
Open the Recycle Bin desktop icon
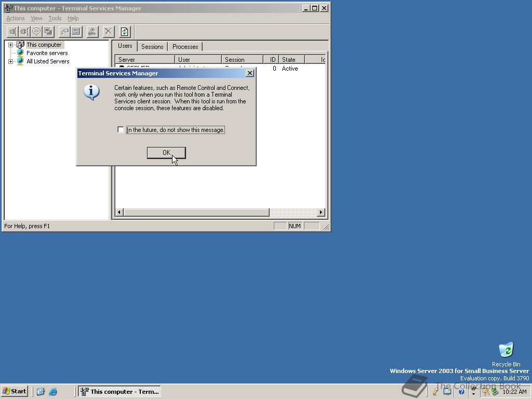click(506, 350)
